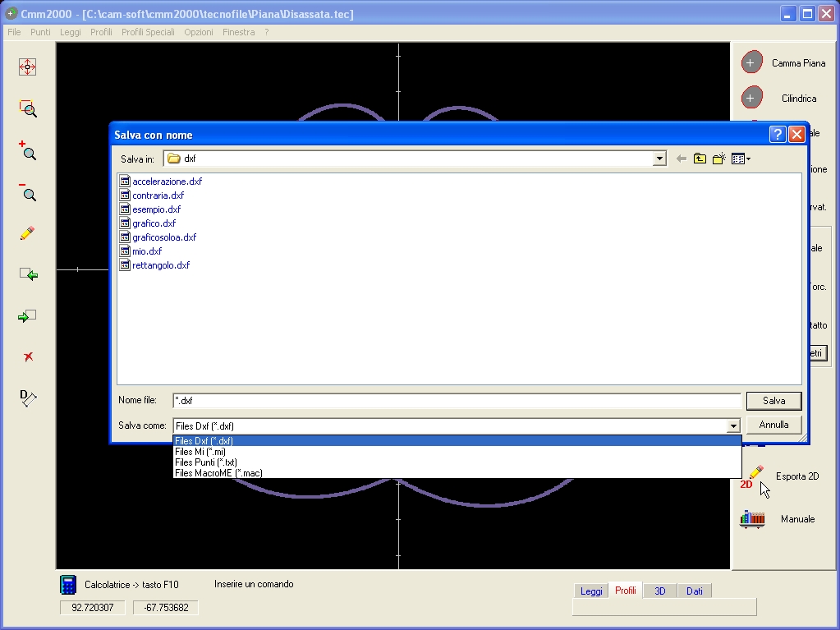Click the Calcolatrice tasto F10 label
The height and width of the screenshot is (630, 840).
131,585
